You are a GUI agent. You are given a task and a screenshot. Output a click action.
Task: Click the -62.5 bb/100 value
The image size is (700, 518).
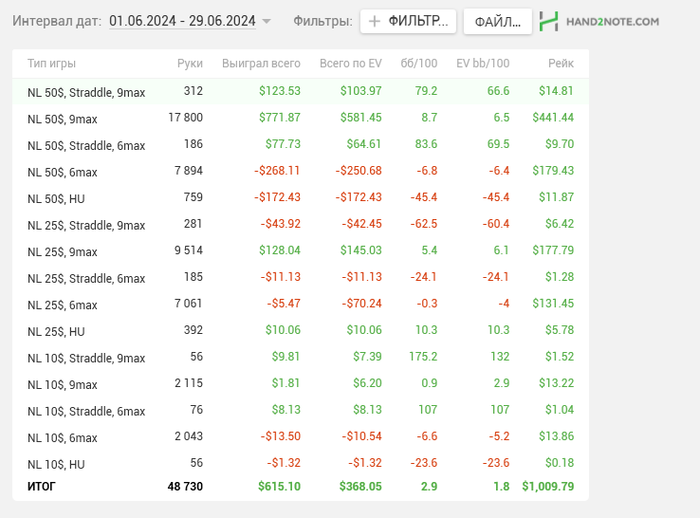pos(424,224)
